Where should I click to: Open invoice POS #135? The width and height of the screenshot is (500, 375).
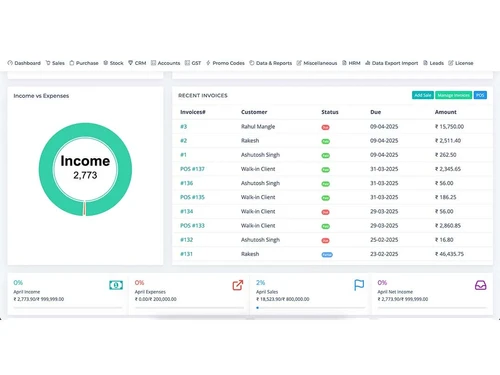pyautogui.click(x=192, y=197)
